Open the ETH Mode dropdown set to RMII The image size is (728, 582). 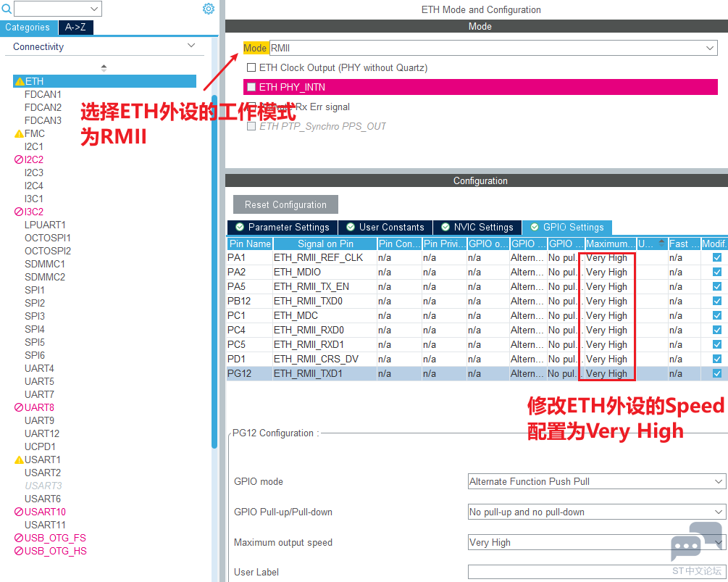(493, 49)
